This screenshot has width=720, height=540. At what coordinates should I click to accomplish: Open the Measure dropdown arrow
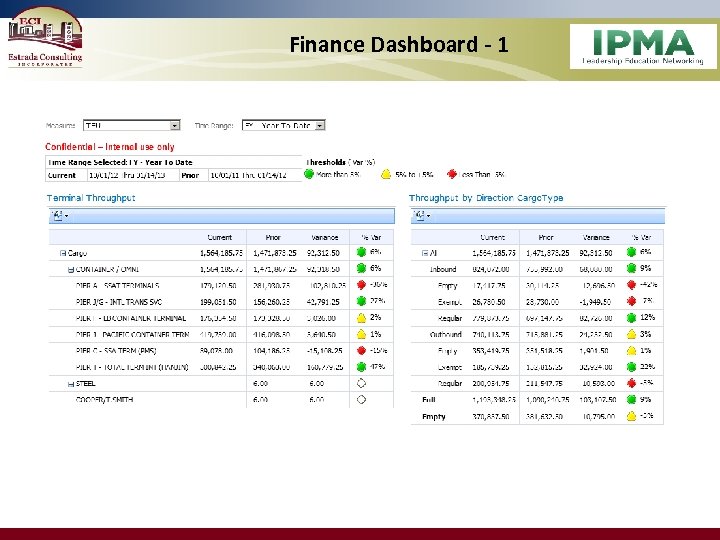point(174,125)
